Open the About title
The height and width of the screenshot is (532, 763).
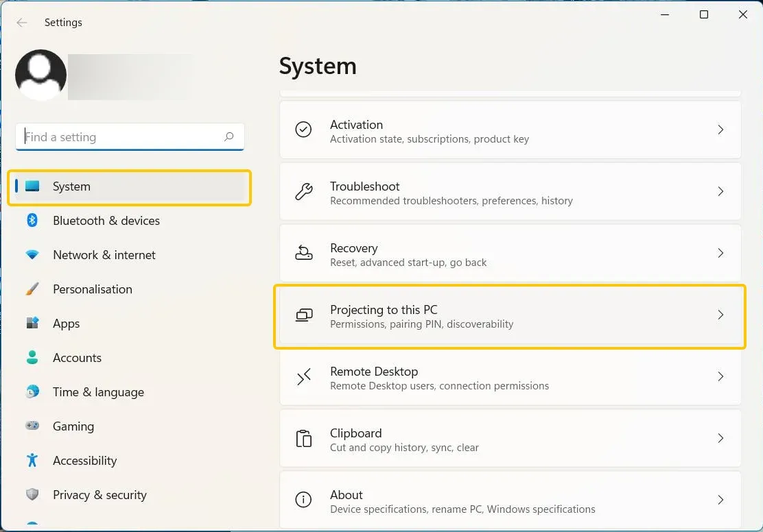(346, 494)
